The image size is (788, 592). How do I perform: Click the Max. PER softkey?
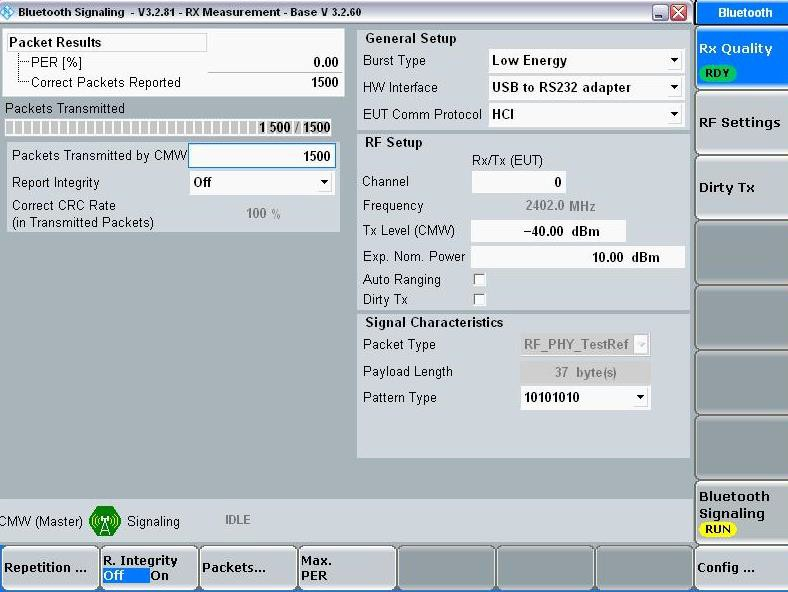(347, 568)
